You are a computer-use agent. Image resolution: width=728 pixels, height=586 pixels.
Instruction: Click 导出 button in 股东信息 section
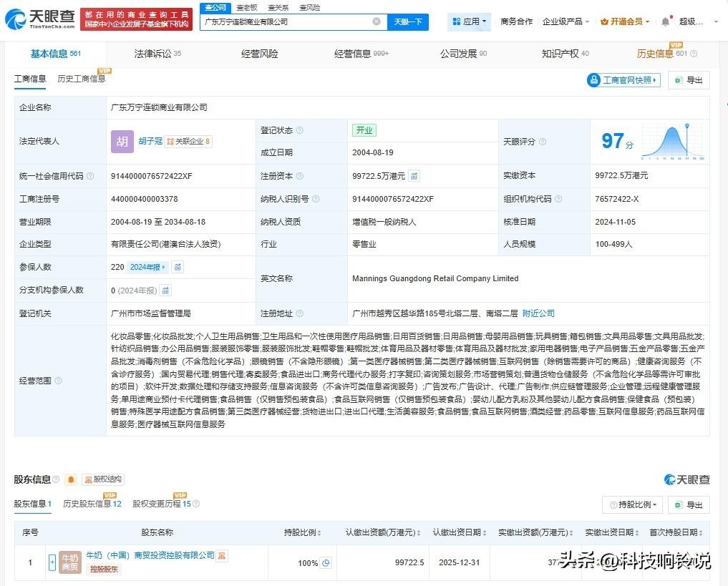click(689, 505)
